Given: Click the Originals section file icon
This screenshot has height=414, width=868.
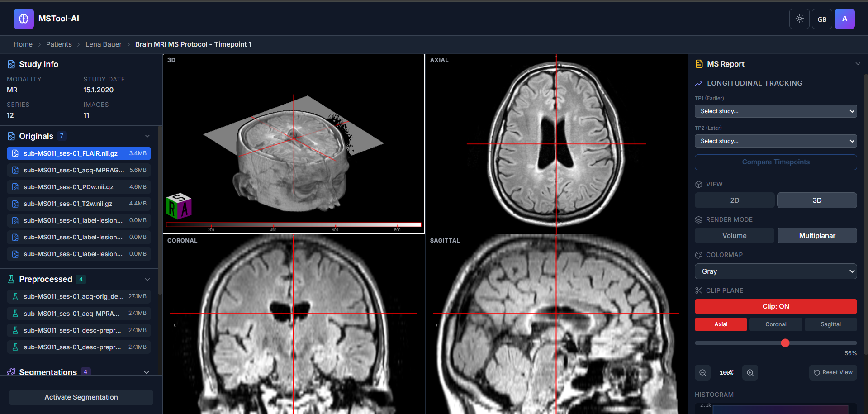Looking at the screenshot, I should 11,136.
